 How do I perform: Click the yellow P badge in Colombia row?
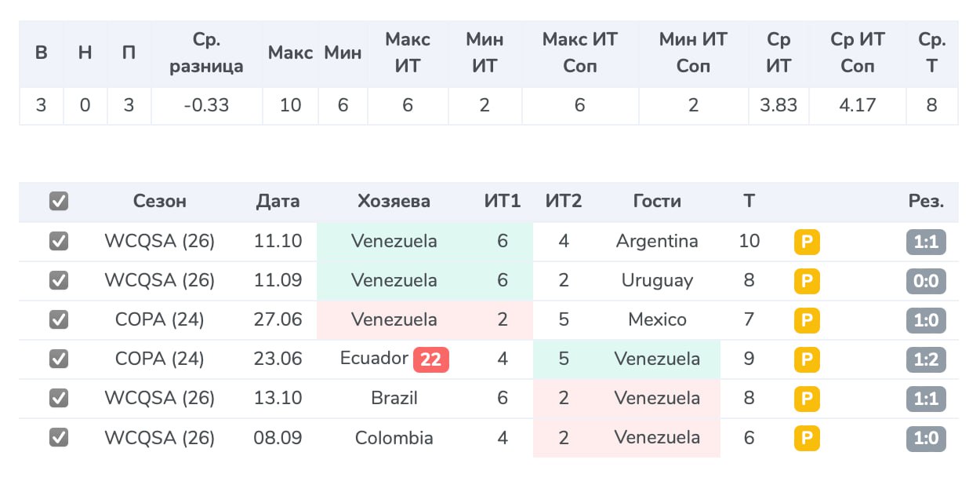tap(807, 438)
